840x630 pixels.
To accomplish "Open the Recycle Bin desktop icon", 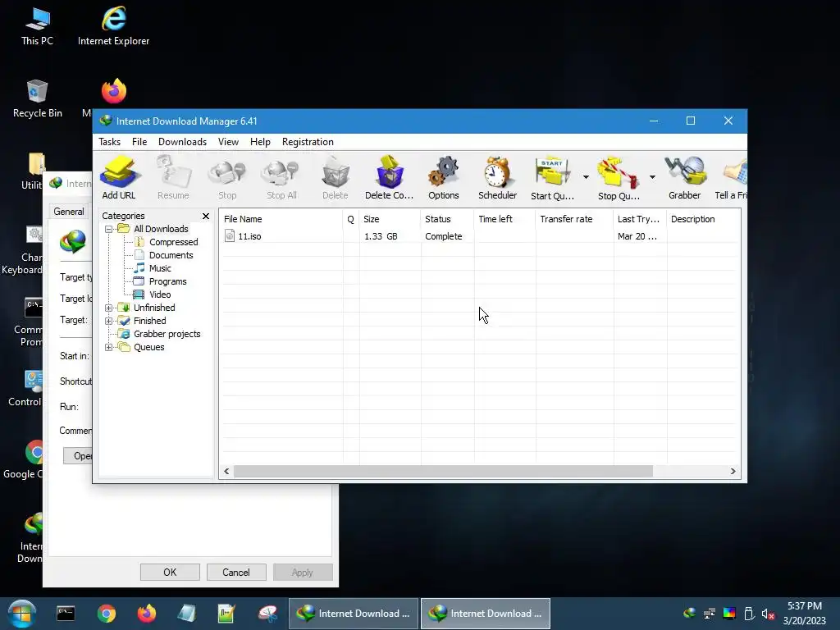I will click(x=38, y=99).
